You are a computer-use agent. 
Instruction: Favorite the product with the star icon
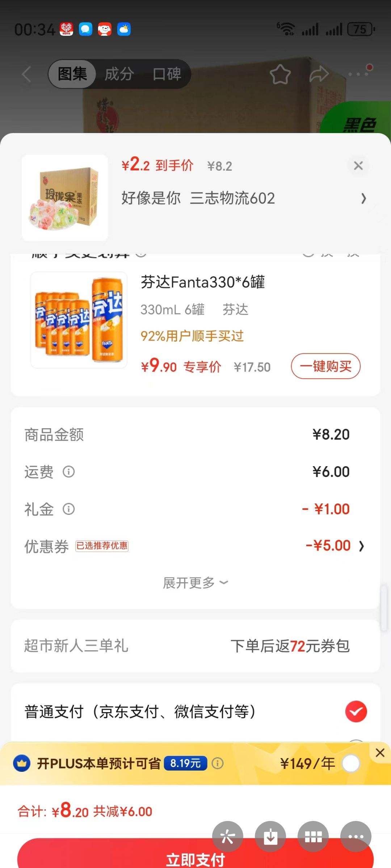[x=280, y=75]
